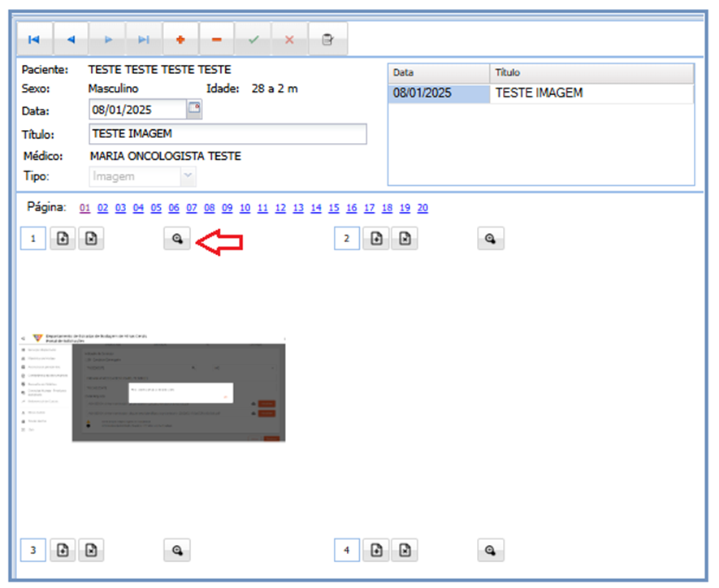Viewport: 719px width, 588px height.
Task: Click slot number box 1
Action: [x=33, y=238]
